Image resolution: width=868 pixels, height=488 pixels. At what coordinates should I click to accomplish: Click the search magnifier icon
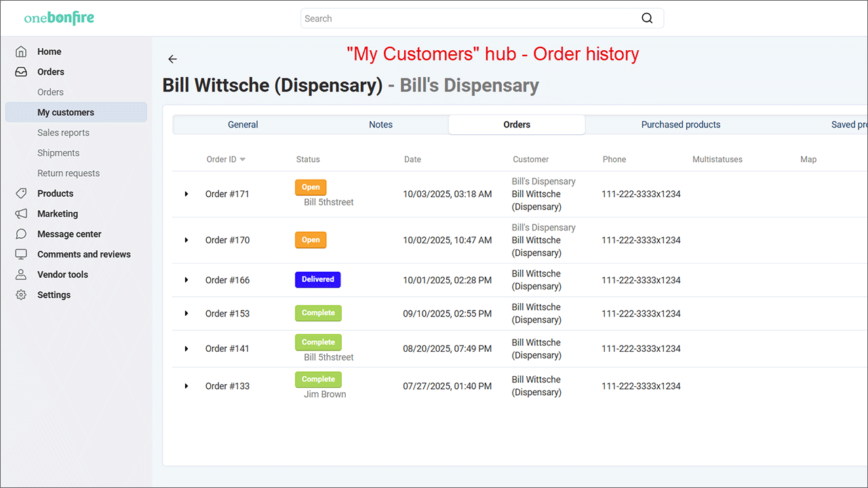(647, 18)
